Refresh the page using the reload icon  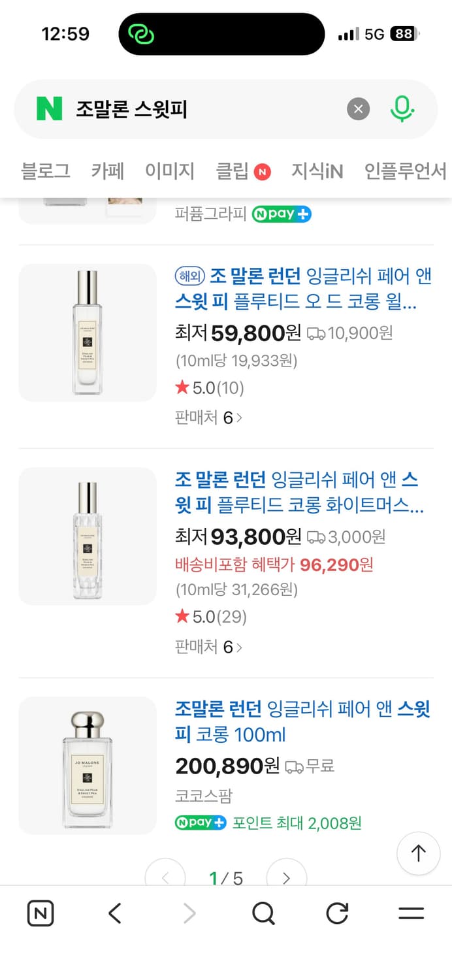pos(336,913)
